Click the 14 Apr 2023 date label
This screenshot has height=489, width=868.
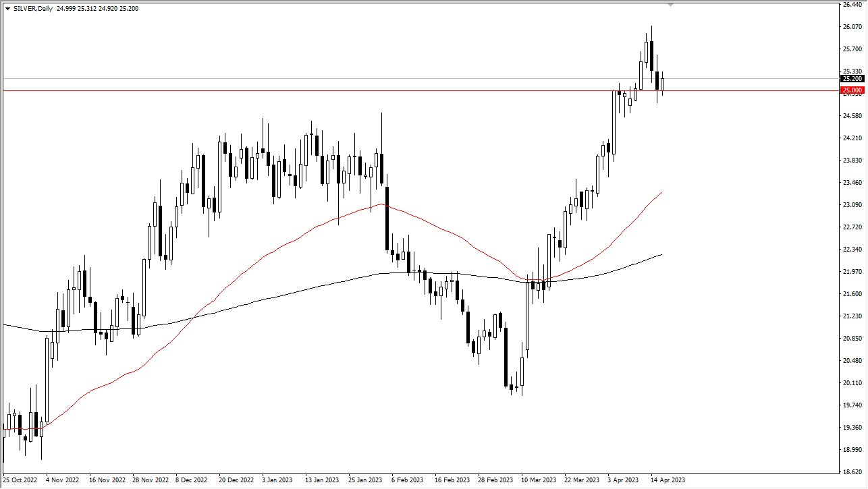click(x=668, y=480)
